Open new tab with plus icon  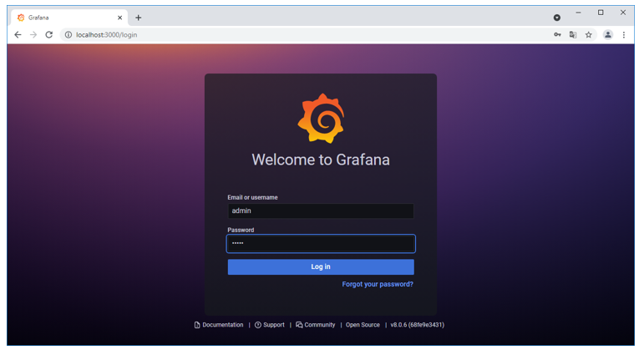pyautogui.click(x=139, y=18)
